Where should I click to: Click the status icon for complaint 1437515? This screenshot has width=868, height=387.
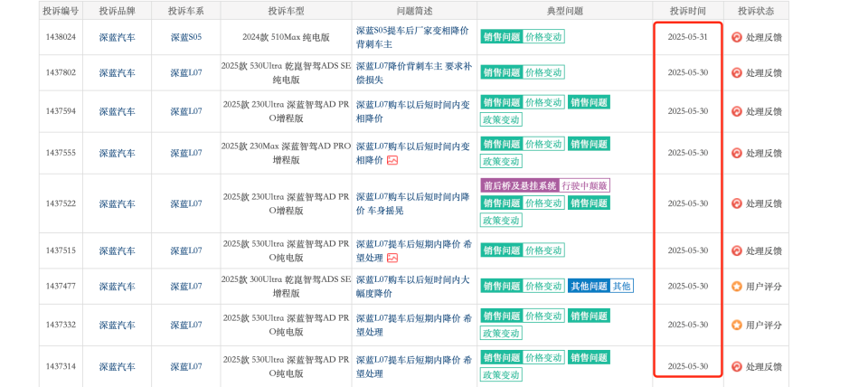coord(736,250)
